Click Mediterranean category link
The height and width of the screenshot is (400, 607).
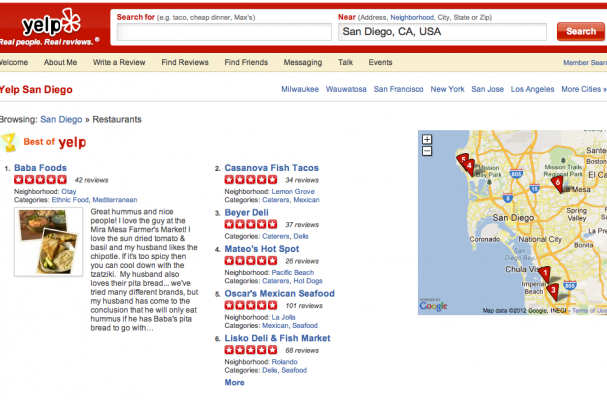coord(115,200)
